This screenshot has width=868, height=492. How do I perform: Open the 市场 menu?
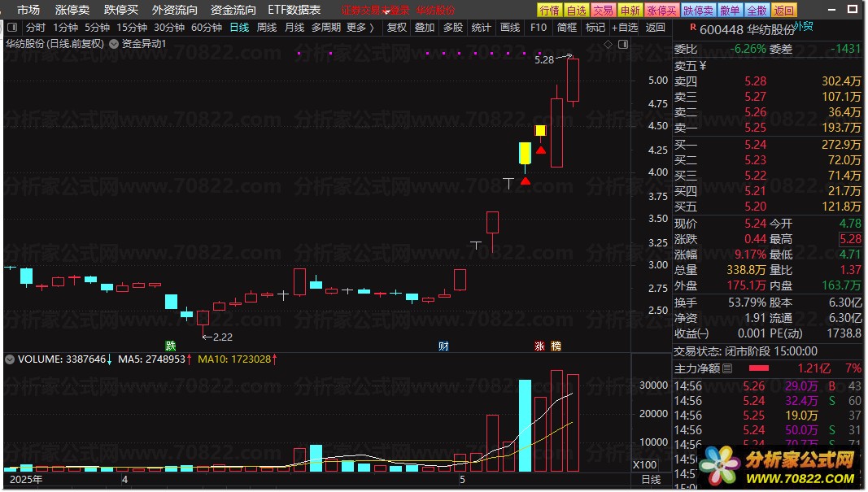28,10
